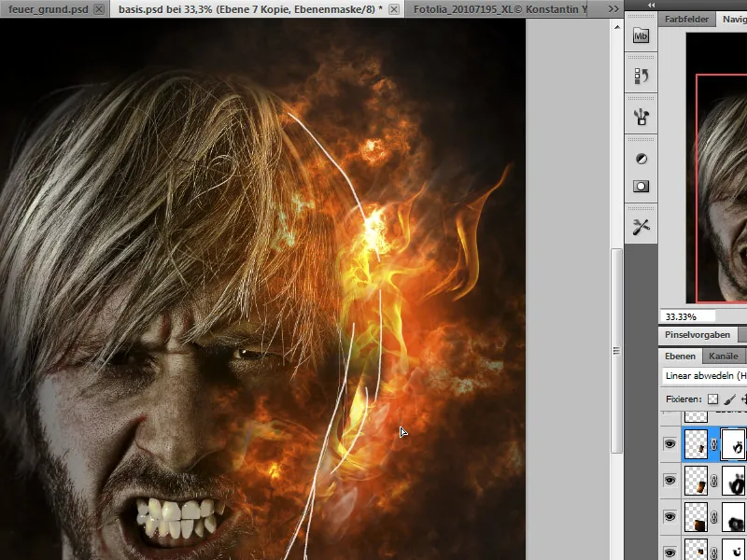
Task: Click layer thumbnail directly below the highlighted layer
Action: pyautogui.click(x=696, y=481)
